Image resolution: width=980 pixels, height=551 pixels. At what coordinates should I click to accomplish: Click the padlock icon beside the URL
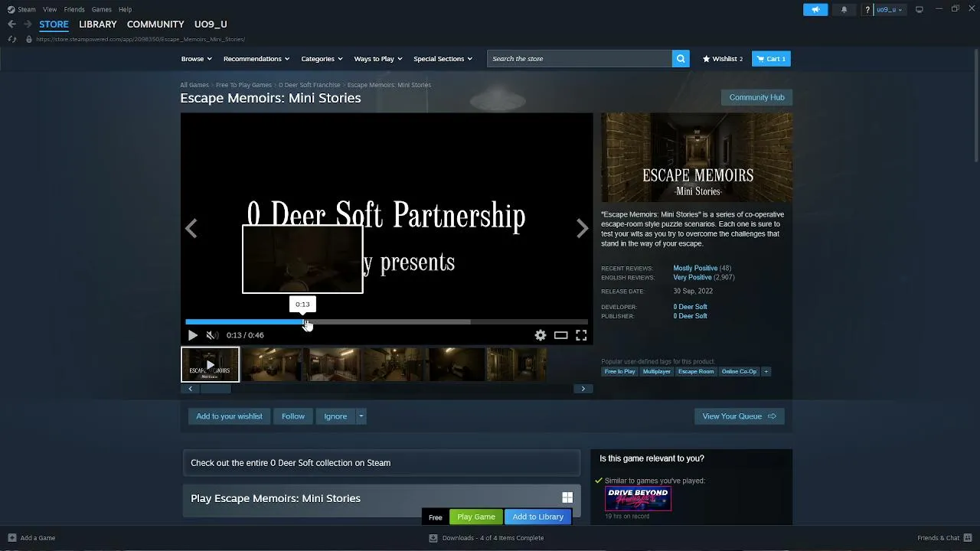(x=29, y=39)
